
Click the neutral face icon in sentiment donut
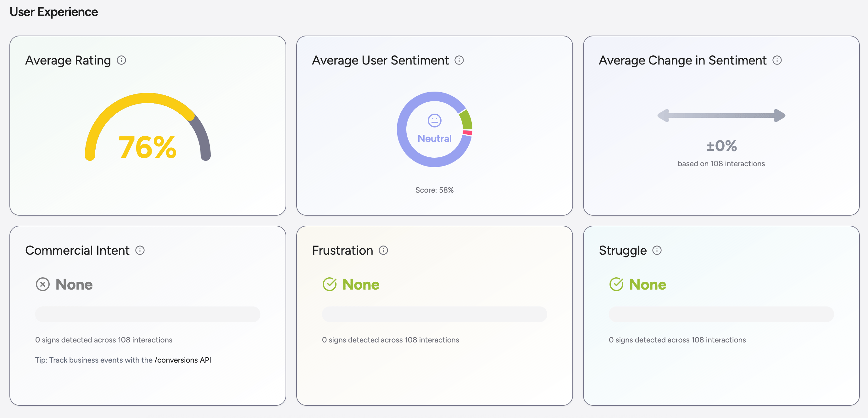point(434,121)
